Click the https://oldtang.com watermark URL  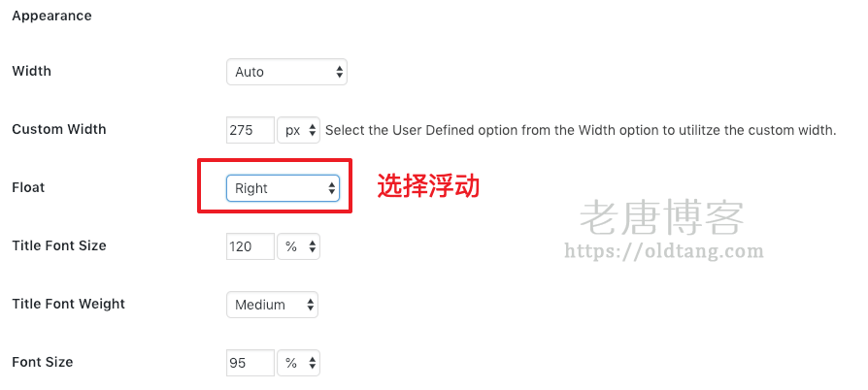click(664, 251)
